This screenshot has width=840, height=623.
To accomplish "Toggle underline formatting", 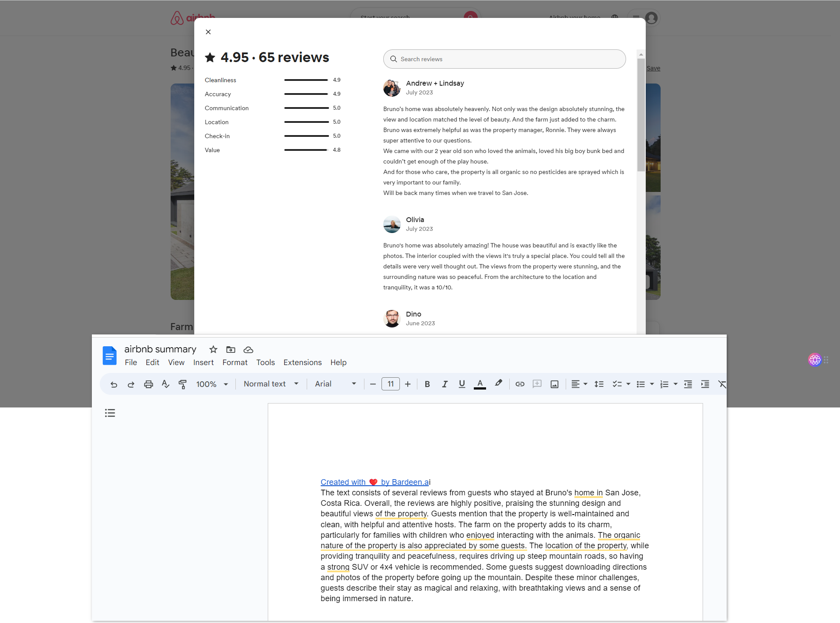I will coord(462,384).
